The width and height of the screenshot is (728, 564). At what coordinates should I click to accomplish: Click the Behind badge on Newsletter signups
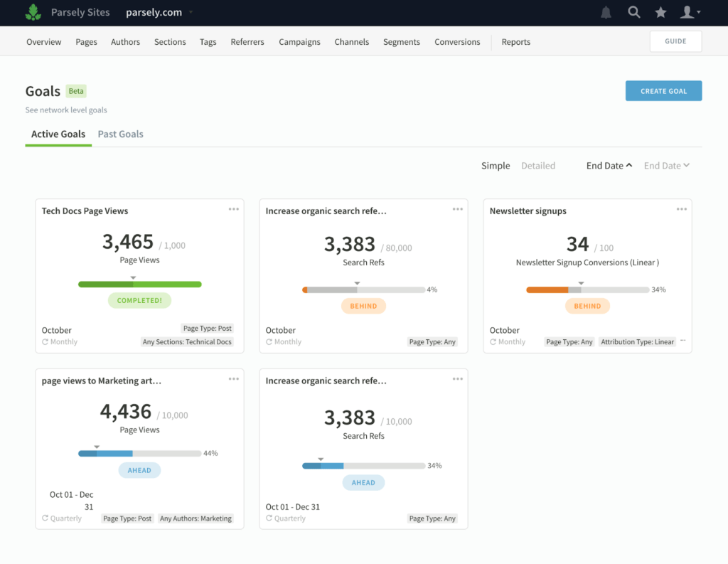587,306
